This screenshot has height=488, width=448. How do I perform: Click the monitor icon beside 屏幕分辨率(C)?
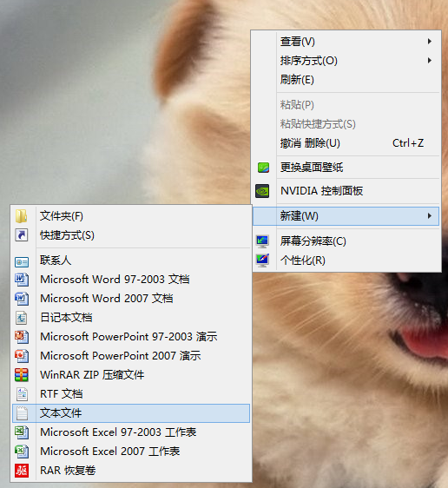pos(262,241)
